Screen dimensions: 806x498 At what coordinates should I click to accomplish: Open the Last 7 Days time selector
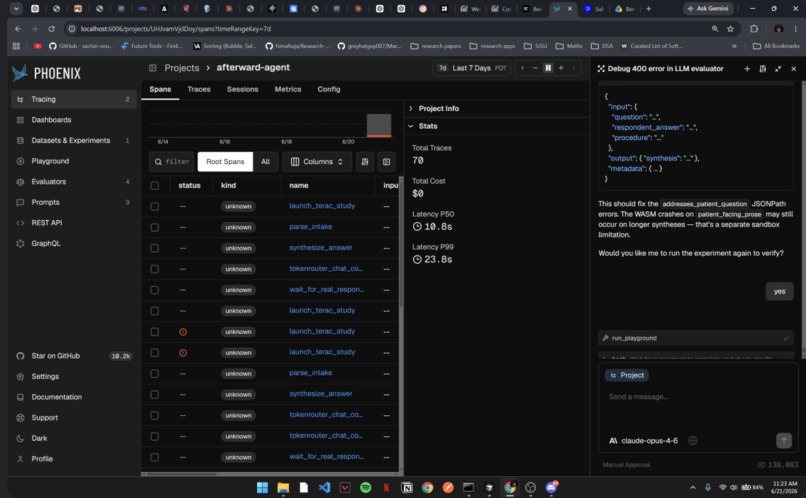click(472, 68)
